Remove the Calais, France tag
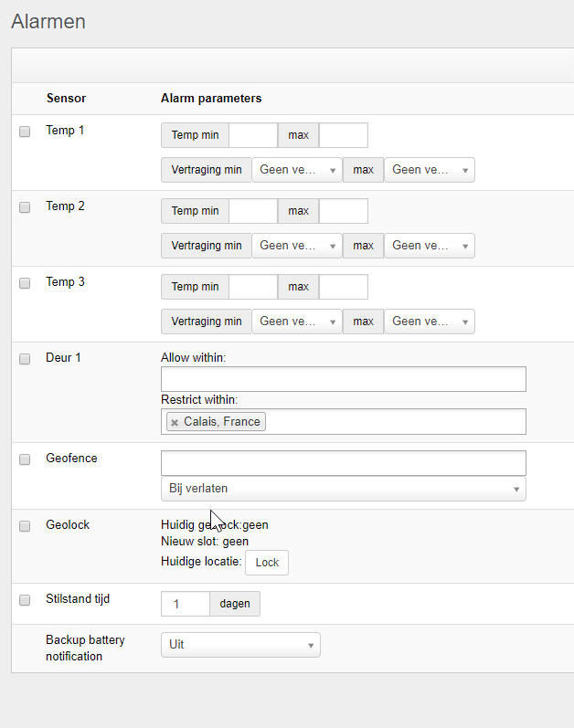Image resolution: width=574 pixels, height=728 pixels. click(x=175, y=422)
